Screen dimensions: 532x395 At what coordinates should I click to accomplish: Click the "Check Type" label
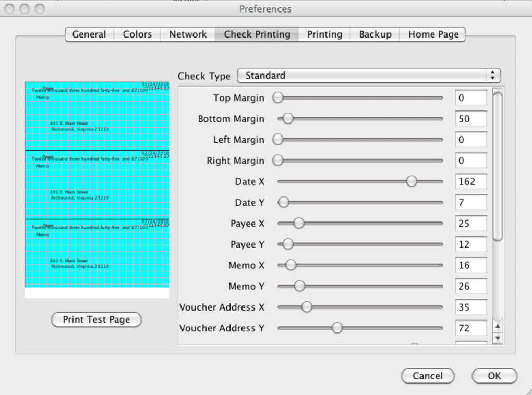tap(204, 76)
